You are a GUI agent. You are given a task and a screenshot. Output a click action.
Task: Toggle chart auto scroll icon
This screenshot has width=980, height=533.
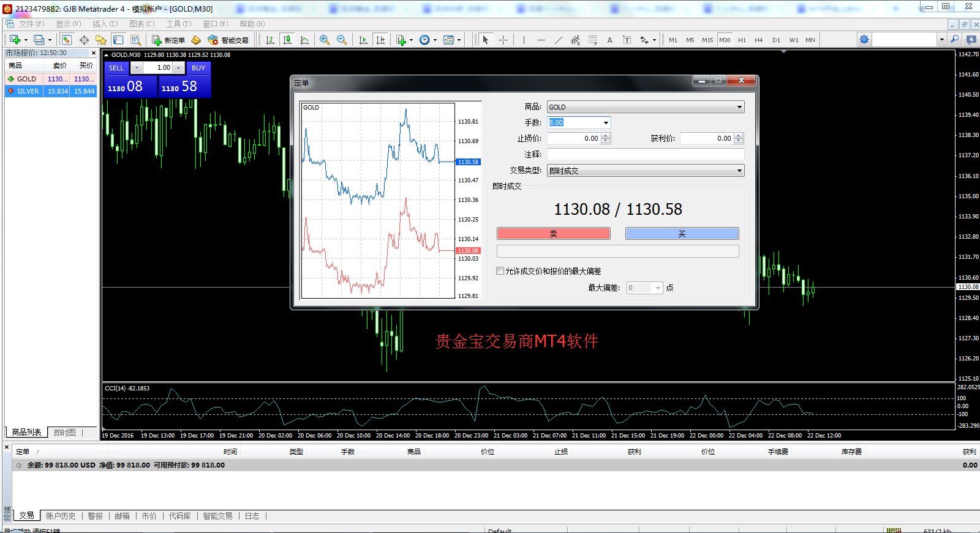pyautogui.click(x=363, y=40)
